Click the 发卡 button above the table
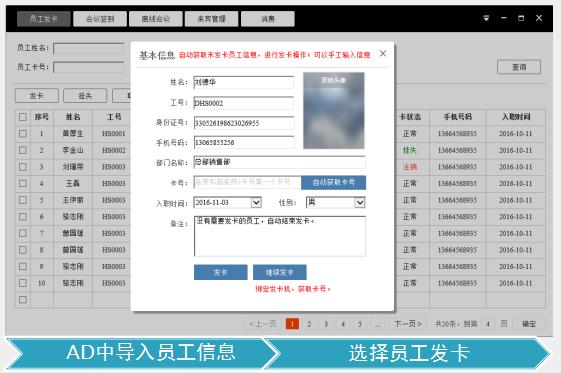This screenshot has height=373, width=561. [x=36, y=95]
